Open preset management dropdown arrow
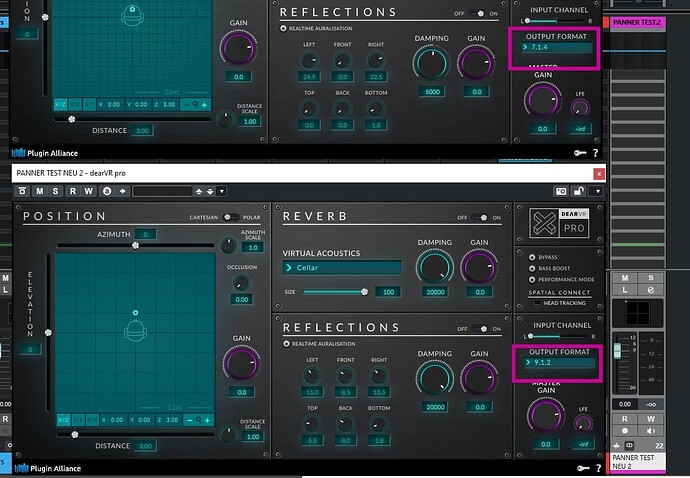Viewport: 690px width, 478px height. click(x=222, y=191)
